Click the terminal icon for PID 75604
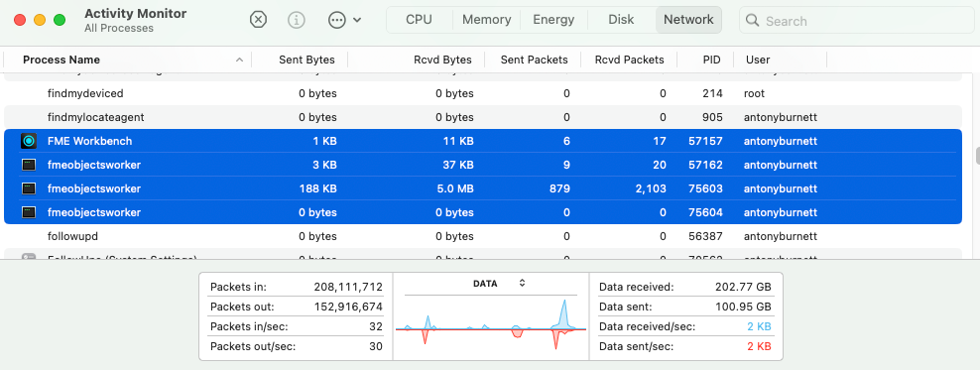The width and height of the screenshot is (980, 370). coord(29,212)
